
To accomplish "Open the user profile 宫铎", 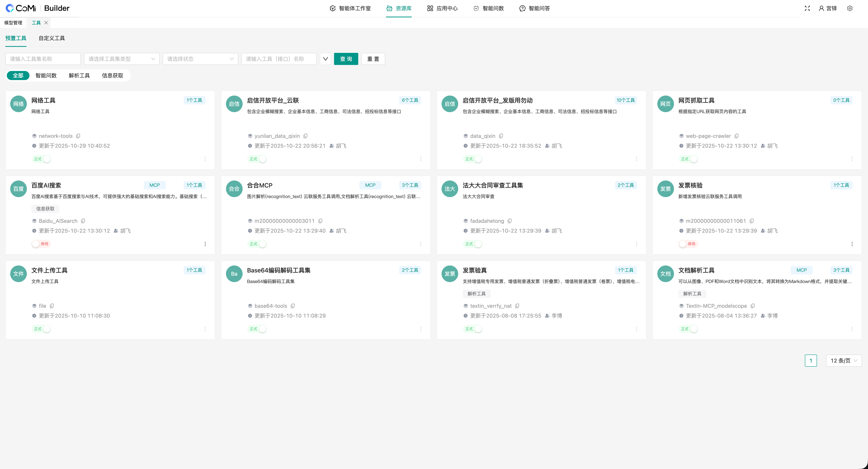I will [828, 8].
